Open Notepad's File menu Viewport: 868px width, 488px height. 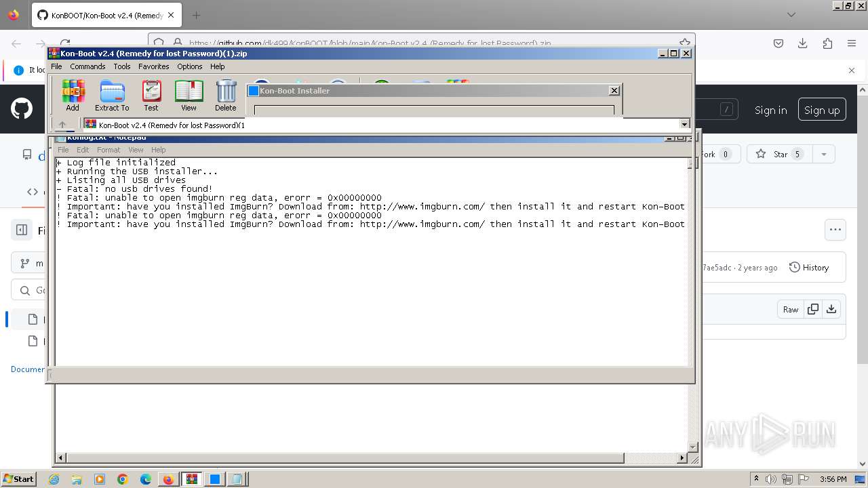63,150
